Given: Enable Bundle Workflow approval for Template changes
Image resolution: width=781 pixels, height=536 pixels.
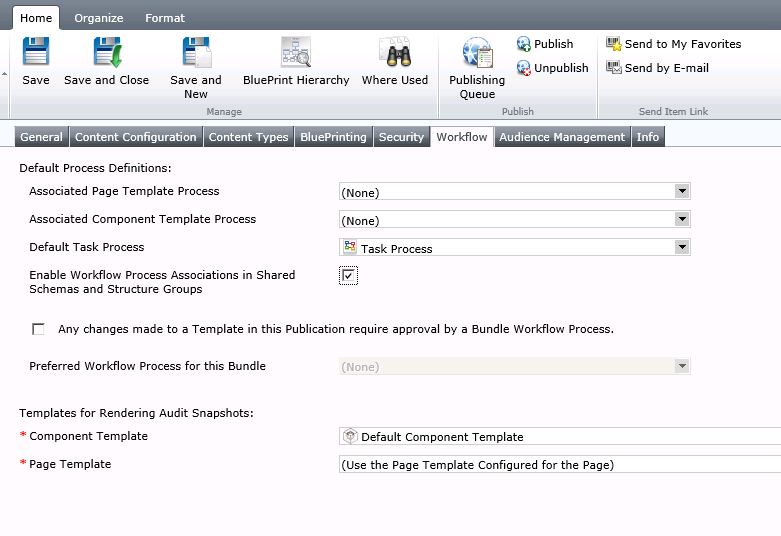Looking at the screenshot, I should click(x=38, y=329).
